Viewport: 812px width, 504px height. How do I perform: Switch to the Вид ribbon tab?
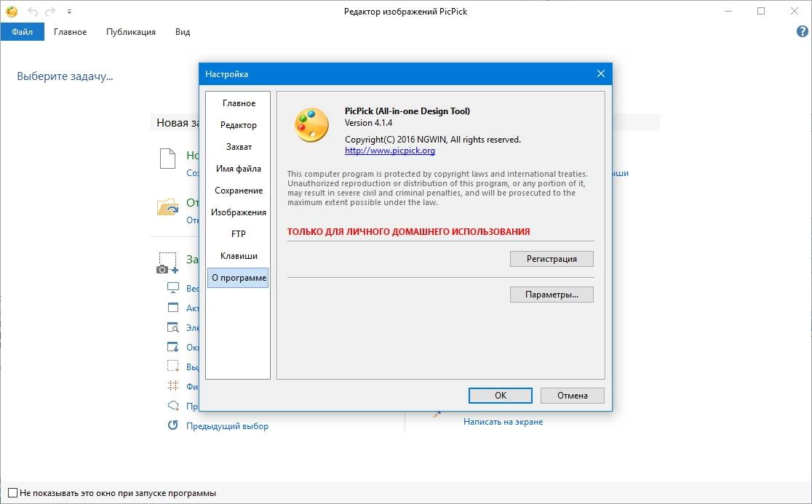183,31
